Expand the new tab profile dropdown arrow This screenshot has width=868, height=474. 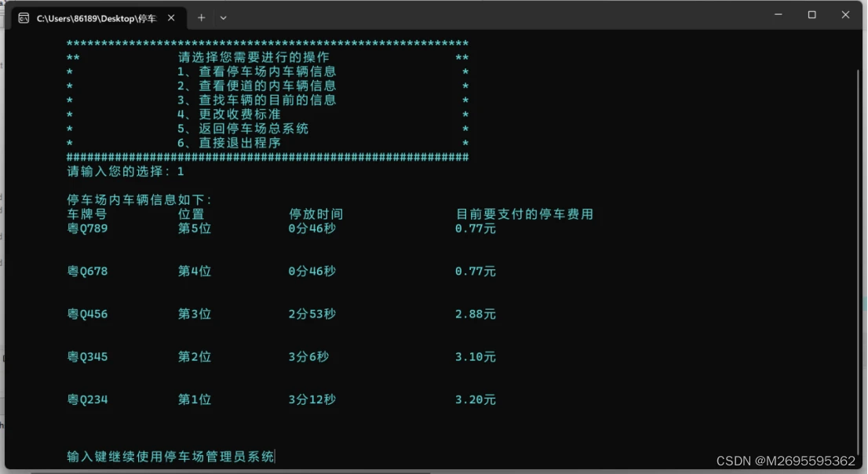tap(223, 18)
